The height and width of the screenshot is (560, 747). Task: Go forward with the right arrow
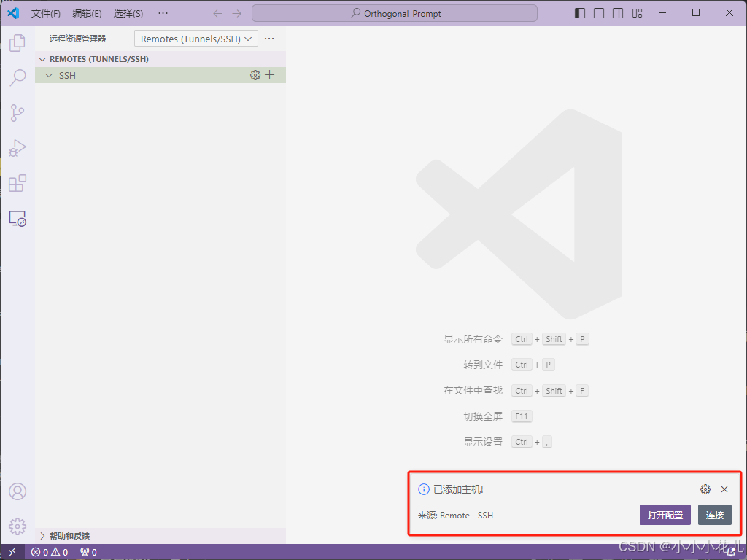point(237,13)
